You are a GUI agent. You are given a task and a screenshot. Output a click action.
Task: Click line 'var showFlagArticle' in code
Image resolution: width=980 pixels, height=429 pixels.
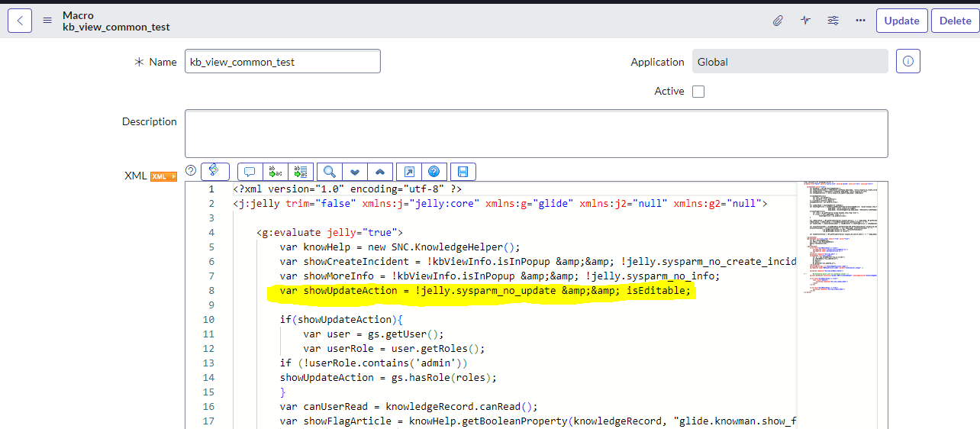pos(537,421)
